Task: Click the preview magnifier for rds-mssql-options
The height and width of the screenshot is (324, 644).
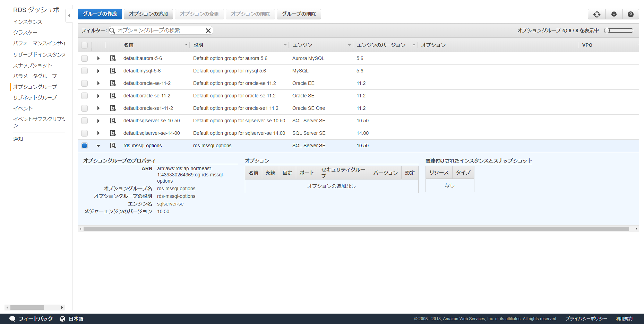Action: 113,146
